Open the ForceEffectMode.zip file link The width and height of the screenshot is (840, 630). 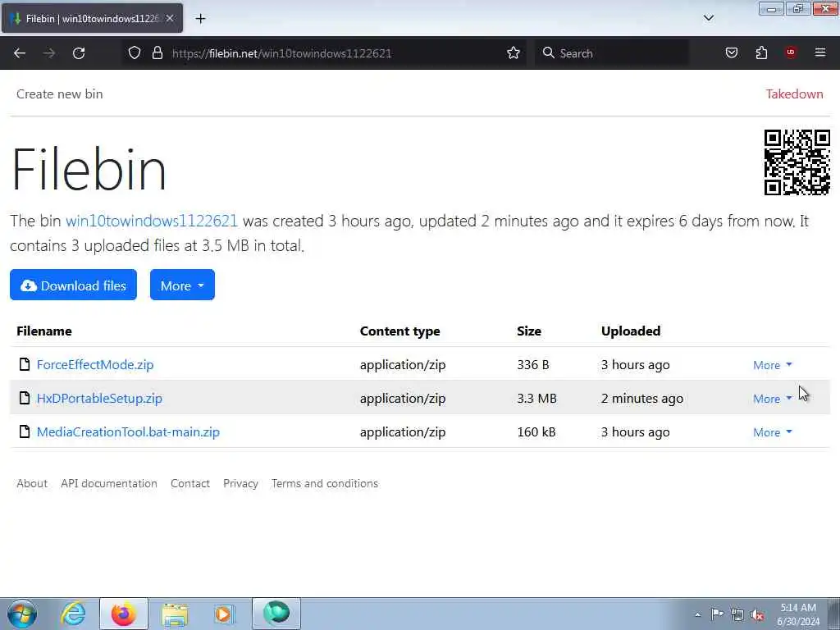(95, 365)
